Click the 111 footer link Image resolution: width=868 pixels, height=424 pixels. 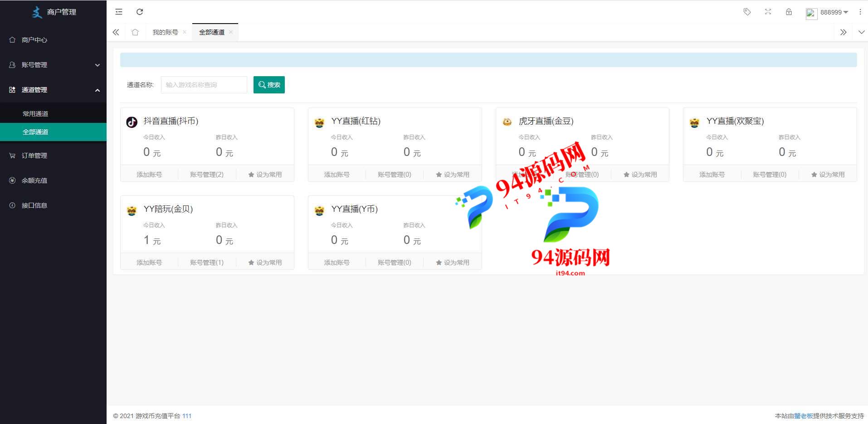(x=187, y=416)
